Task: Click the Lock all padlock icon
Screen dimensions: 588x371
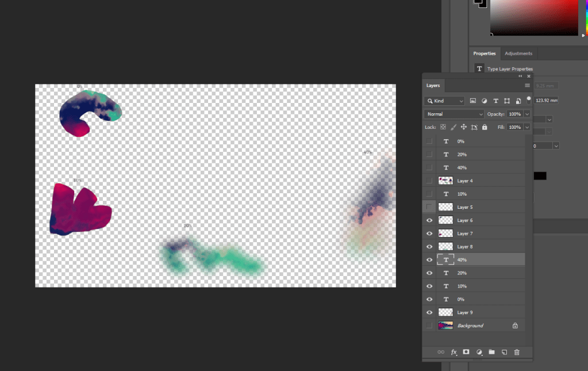Action: (485, 127)
